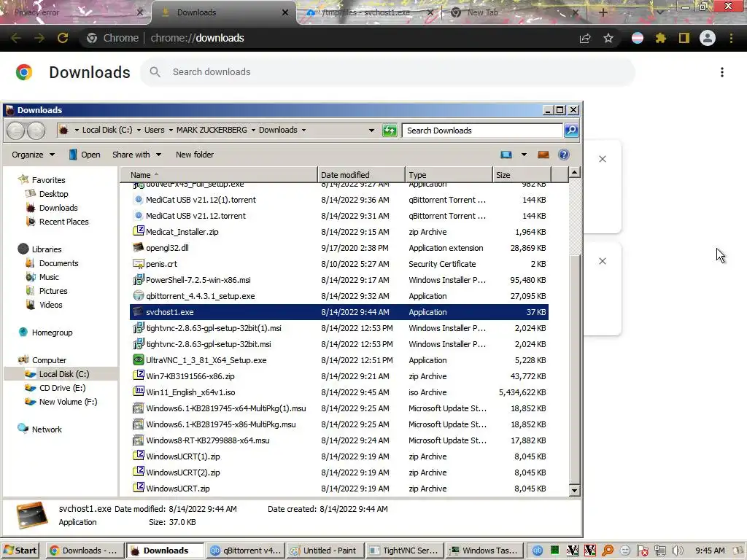Viewport: 747px width, 560px height.
Task: Switch to the svchost1.exe files tab
Action: [369, 12]
